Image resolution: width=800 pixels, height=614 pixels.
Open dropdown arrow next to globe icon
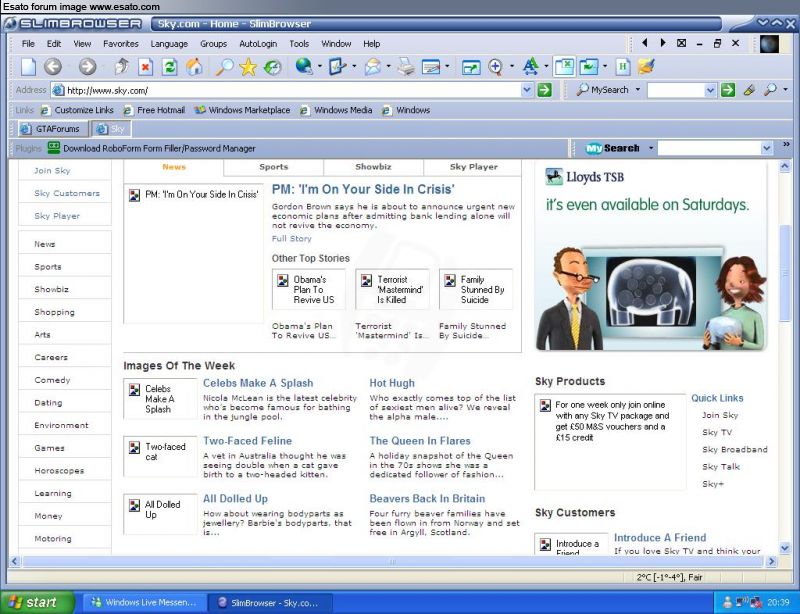click(x=319, y=66)
